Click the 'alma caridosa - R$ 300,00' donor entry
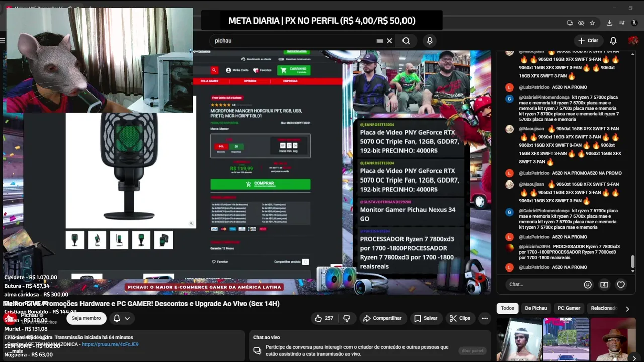The image size is (644, 362). (36, 295)
